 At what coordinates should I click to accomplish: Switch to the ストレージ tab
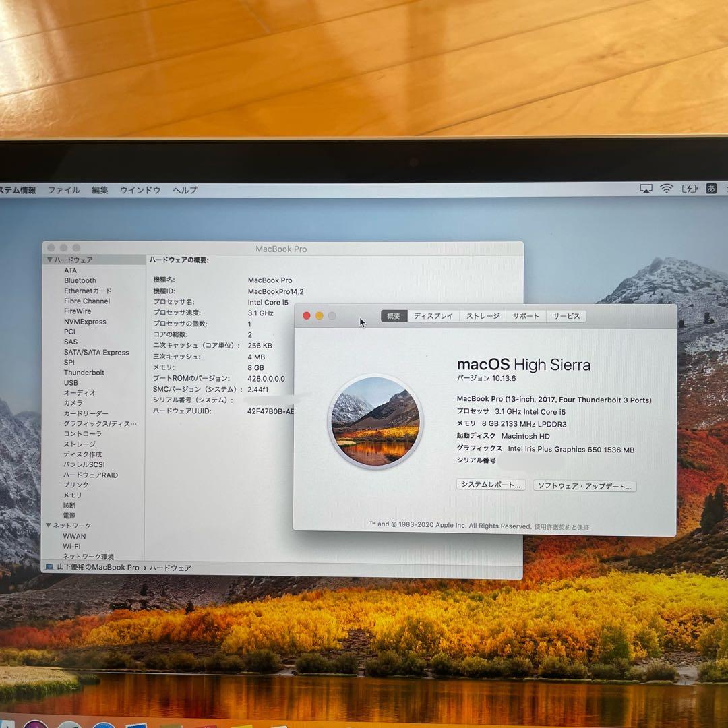coord(482,315)
